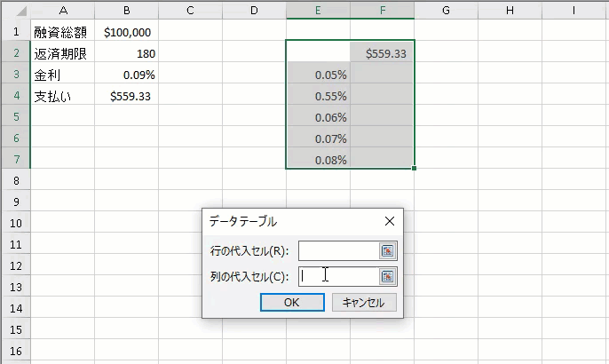Select cell B3 containing 0.09% interest

[127, 75]
